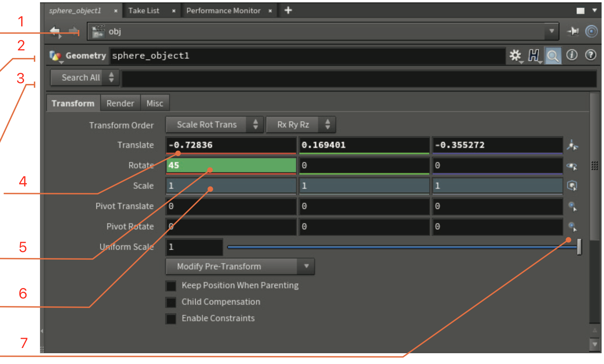Click the Translate parameter label
Screen dimensions: 604x364
click(136, 145)
